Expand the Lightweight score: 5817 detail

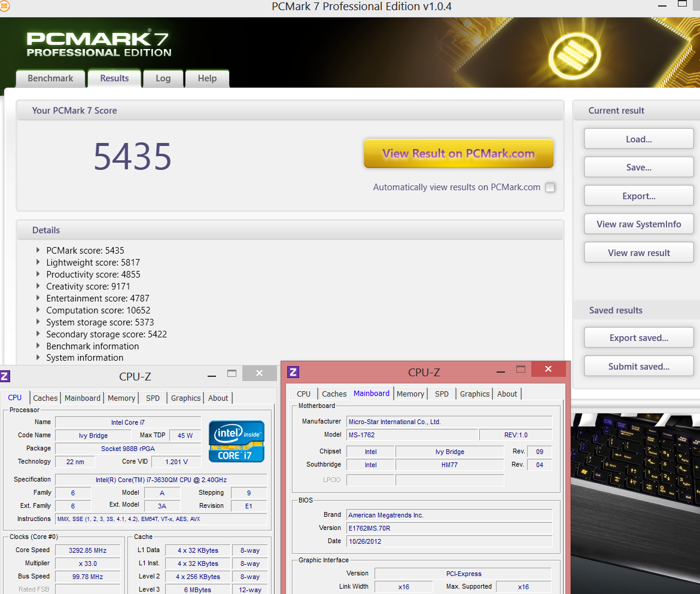[38, 263]
